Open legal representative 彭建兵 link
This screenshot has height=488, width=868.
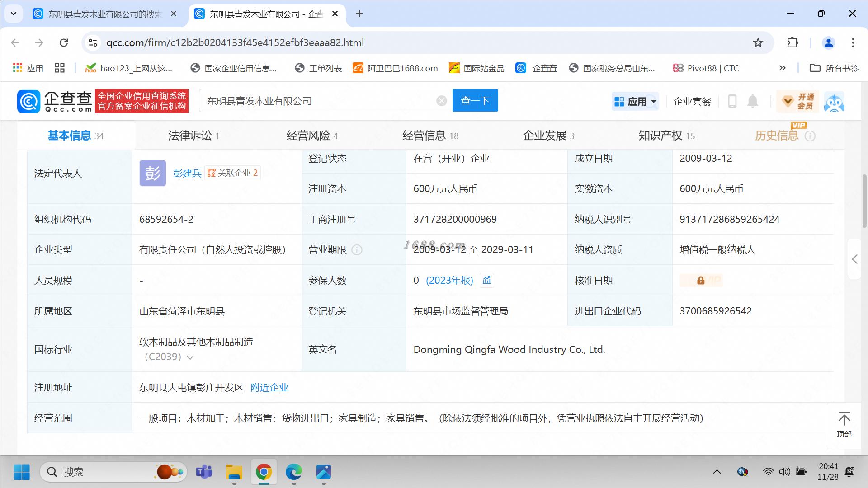(x=187, y=173)
